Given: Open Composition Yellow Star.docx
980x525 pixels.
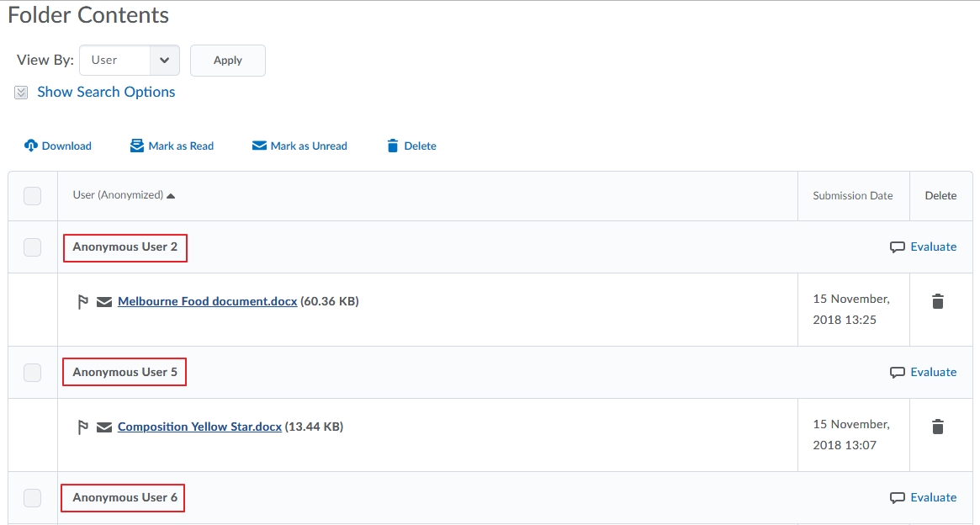Looking at the screenshot, I should point(199,427).
